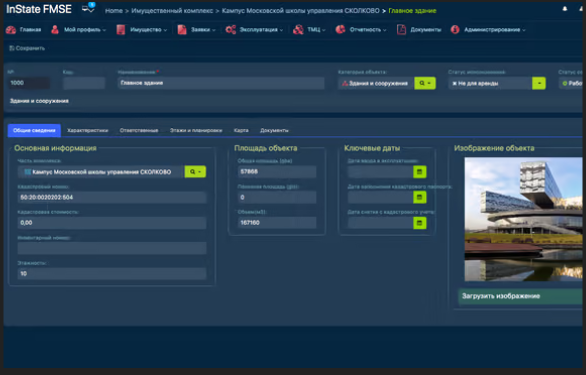Click Загрузить изображение button
Screen dimensions: 586x375
[x=521, y=296]
